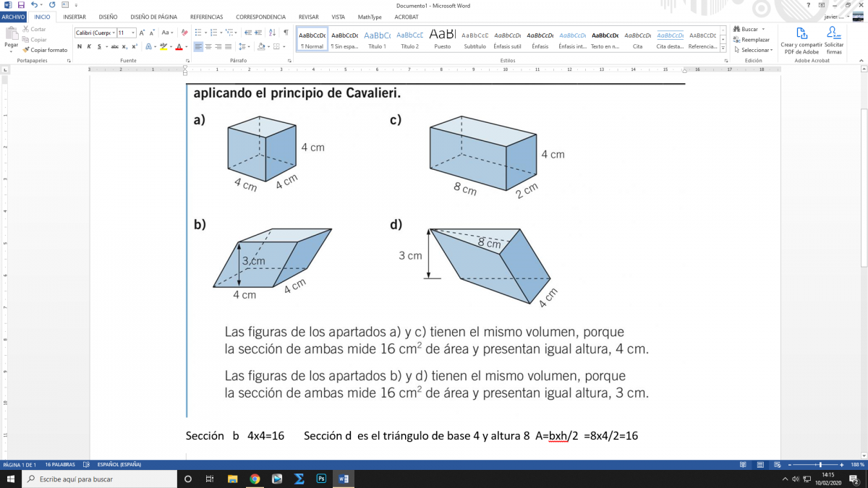Apply the Subtítulo style
Screen dimensions: 868x488
[x=475, y=40]
